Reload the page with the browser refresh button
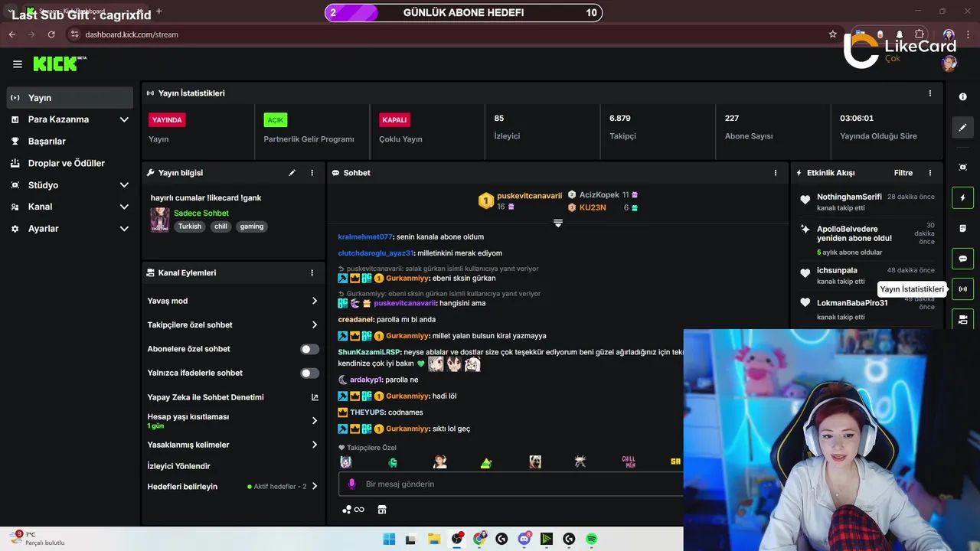980x551 pixels. pos(51,34)
